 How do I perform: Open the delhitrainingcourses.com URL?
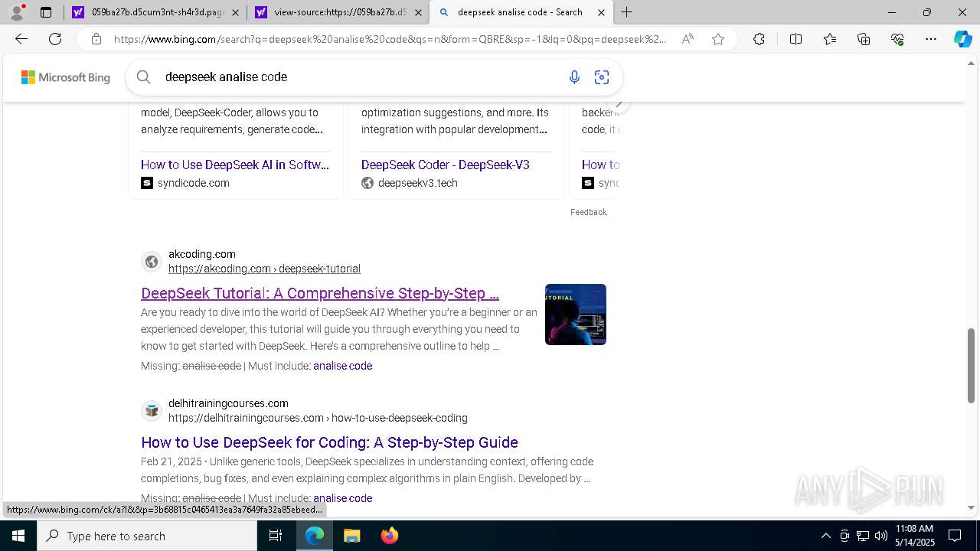click(318, 418)
